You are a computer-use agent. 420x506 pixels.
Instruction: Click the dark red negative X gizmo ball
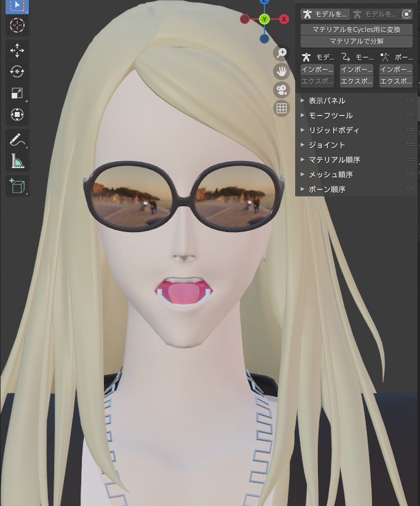245,19
